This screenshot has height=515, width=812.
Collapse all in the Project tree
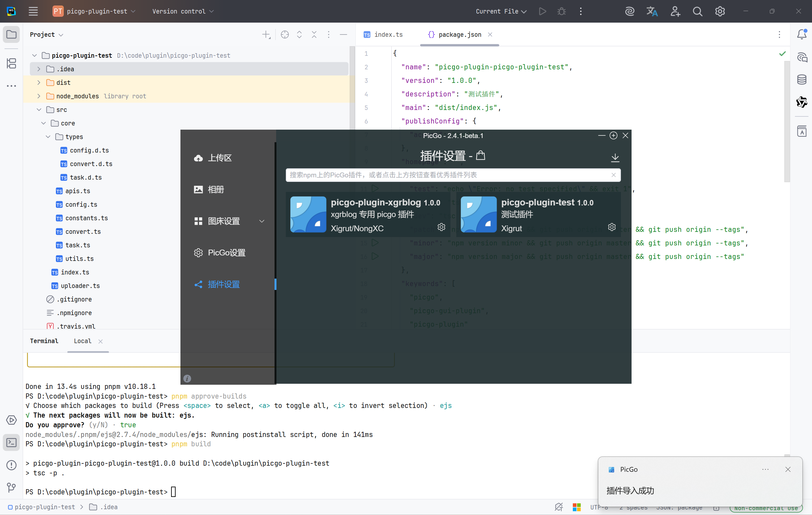[x=314, y=35]
